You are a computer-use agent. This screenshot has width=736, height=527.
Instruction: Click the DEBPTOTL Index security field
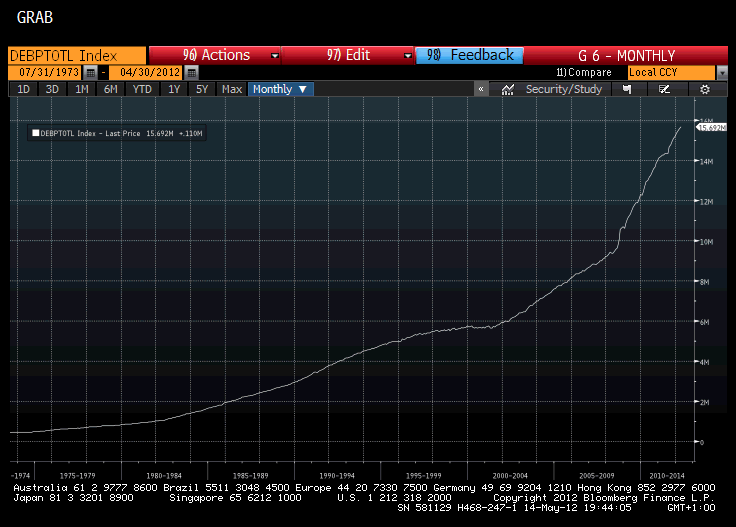[x=77, y=56]
